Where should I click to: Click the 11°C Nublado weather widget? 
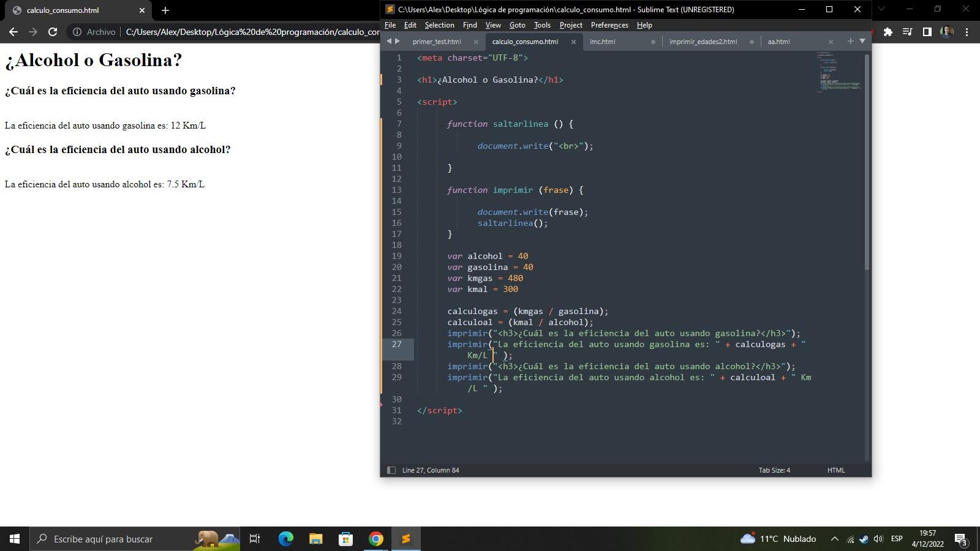click(778, 539)
